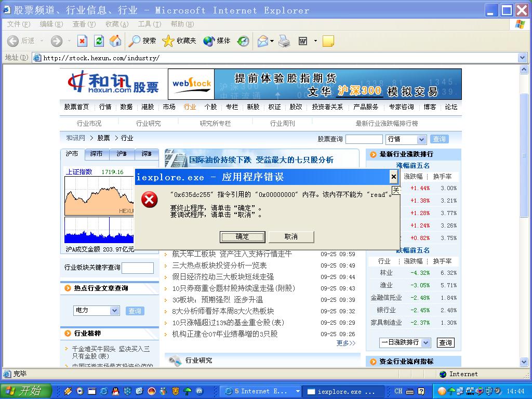532x399 pixels.
Task: Click the media player quick launch icon
Action: 80,391
